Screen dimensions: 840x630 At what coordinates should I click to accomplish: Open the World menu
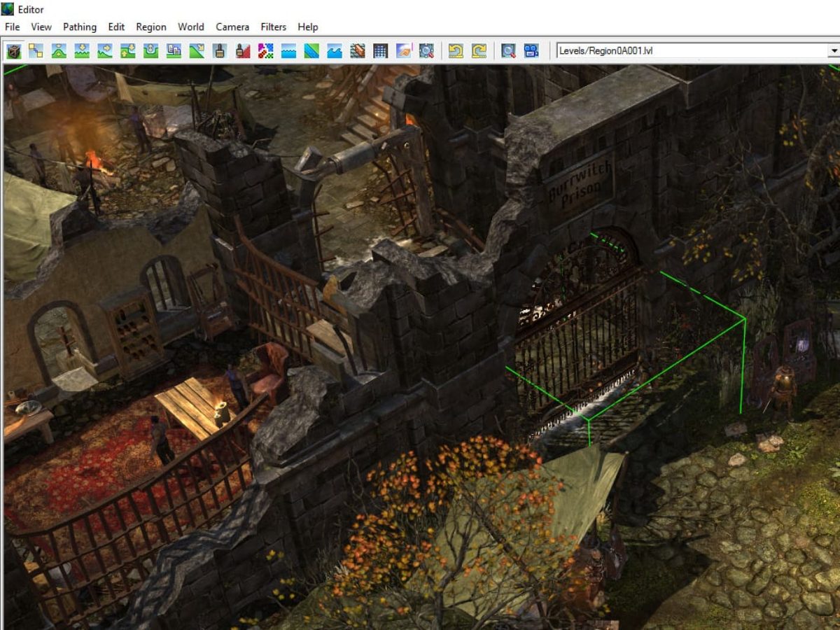pyautogui.click(x=191, y=27)
